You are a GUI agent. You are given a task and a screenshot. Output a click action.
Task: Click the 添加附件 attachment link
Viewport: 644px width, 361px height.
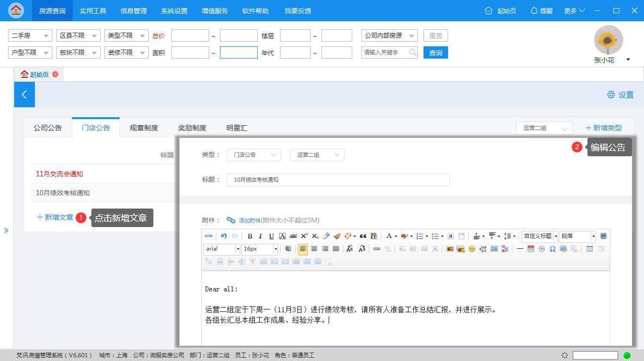coord(249,220)
